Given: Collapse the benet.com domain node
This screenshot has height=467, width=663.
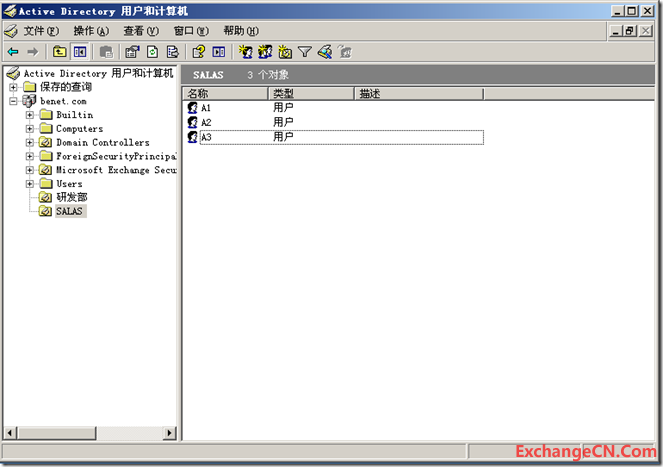Looking at the screenshot, I should coord(14,101).
